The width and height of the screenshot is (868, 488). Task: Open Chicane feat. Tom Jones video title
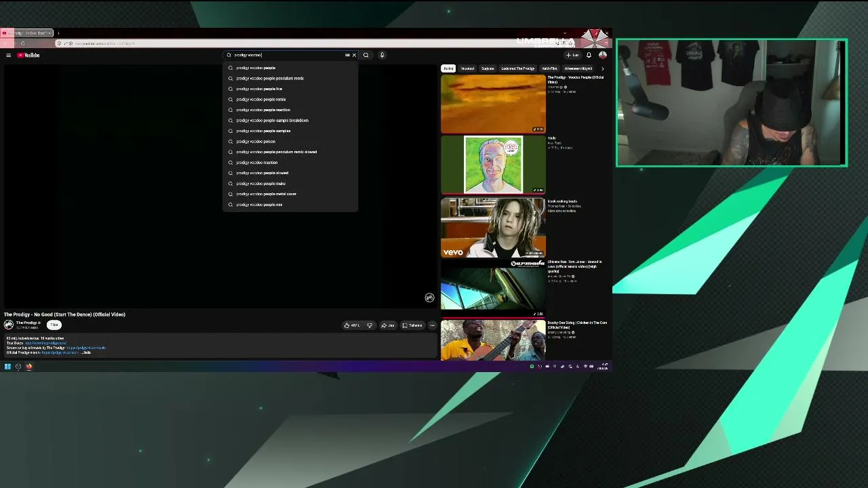(575, 266)
